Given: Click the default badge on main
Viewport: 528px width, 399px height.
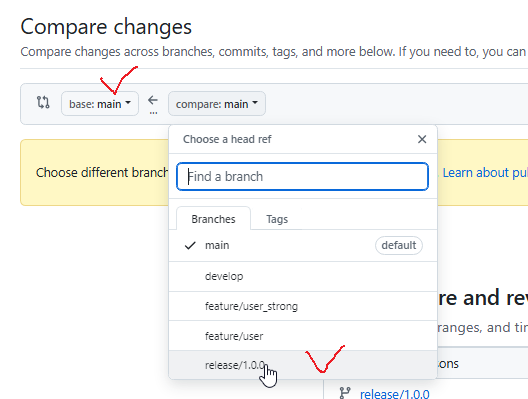Looking at the screenshot, I should pos(399,245).
